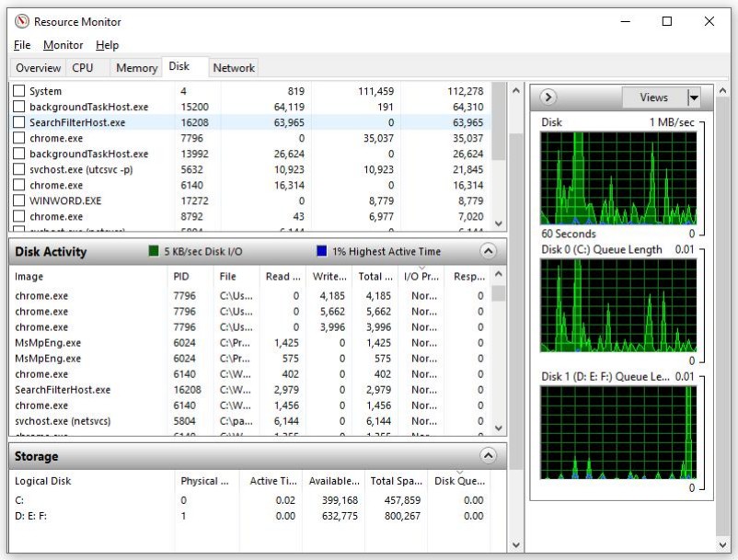Click the blue Highest Active Time square
This screenshot has height=560, width=738.
tap(322, 251)
